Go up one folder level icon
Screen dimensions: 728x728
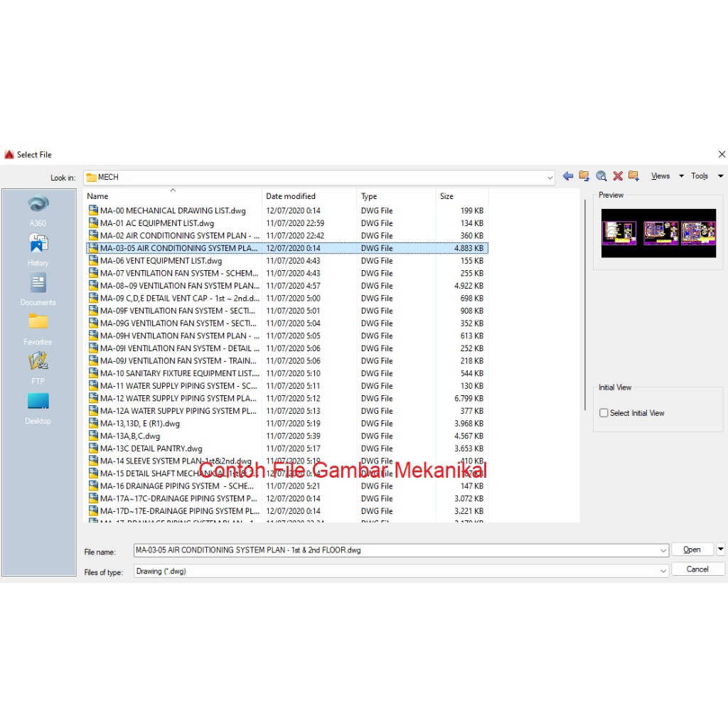[x=584, y=176]
